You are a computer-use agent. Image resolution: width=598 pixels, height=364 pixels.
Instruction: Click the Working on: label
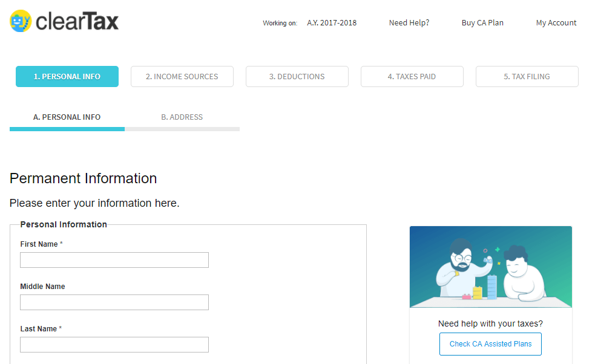click(280, 24)
